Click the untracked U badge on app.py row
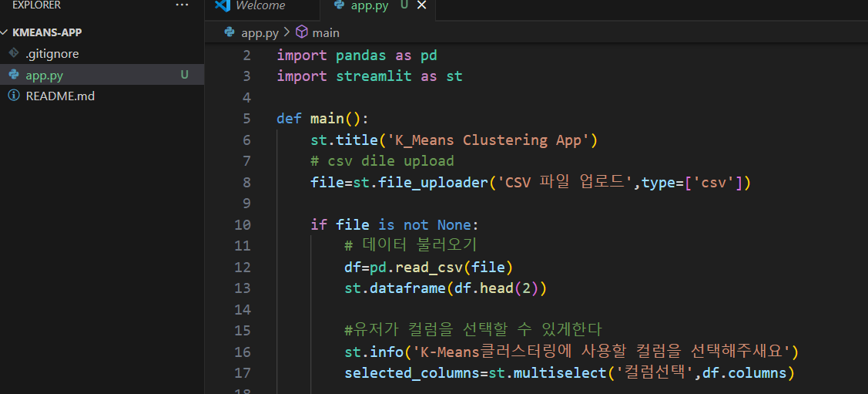This screenshot has width=868, height=394. tap(184, 75)
